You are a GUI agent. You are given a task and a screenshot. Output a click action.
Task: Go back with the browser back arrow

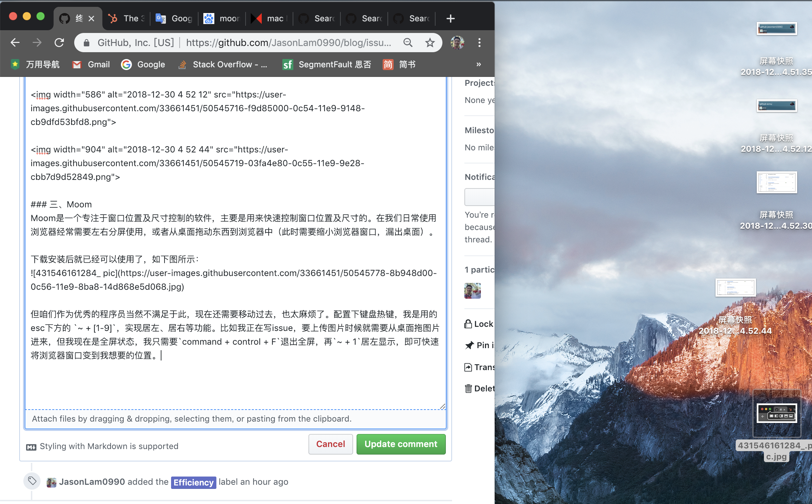15,43
